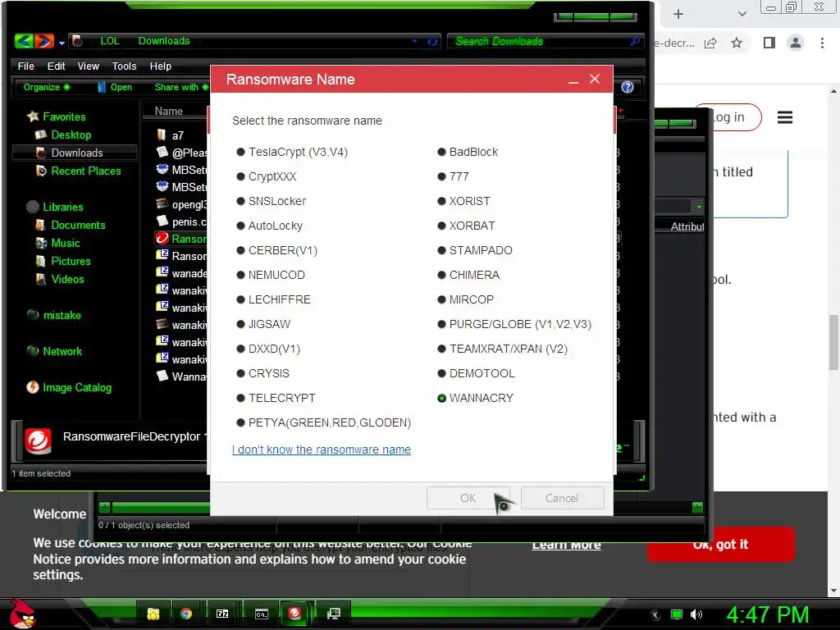Open the network computer taskbar icon
This screenshot has height=630, width=840.
coord(333,614)
